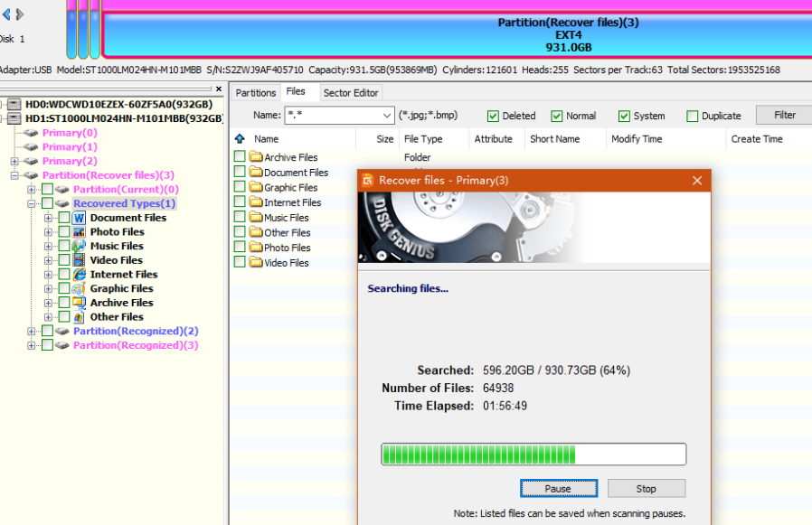This screenshot has height=525, width=812.
Task: Click the up-arrow parent folder icon
Action: (x=240, y=139)
